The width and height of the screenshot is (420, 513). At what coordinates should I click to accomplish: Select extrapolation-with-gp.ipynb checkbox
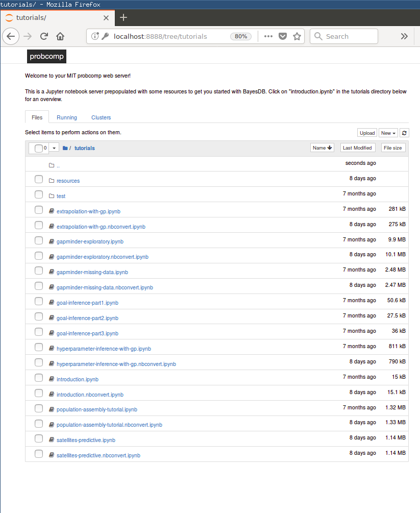(39, 210)
